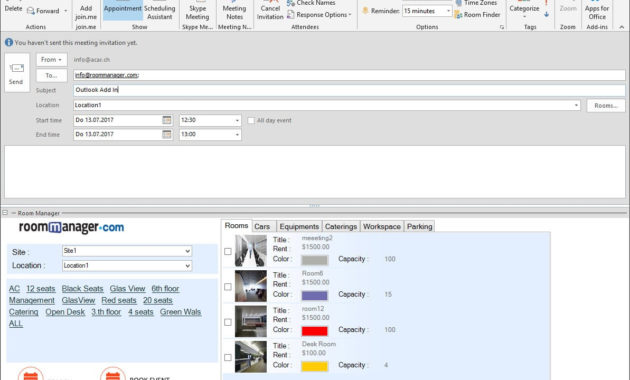The image size is (630, 380).
Task: Switch to the Rooms tab
Action: (236, 226)
